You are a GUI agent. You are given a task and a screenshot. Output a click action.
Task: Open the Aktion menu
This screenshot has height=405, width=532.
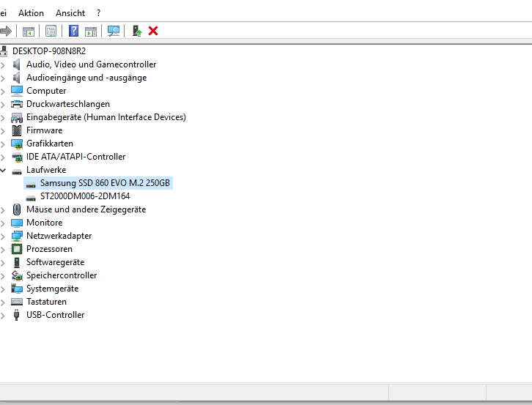tap(31, 13)
